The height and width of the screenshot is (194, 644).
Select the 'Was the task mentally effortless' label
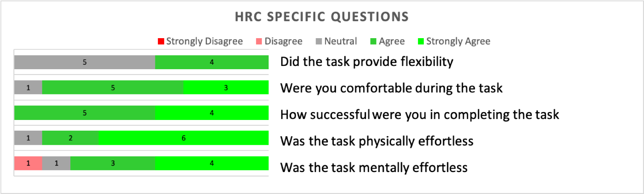tap(374, 168)
